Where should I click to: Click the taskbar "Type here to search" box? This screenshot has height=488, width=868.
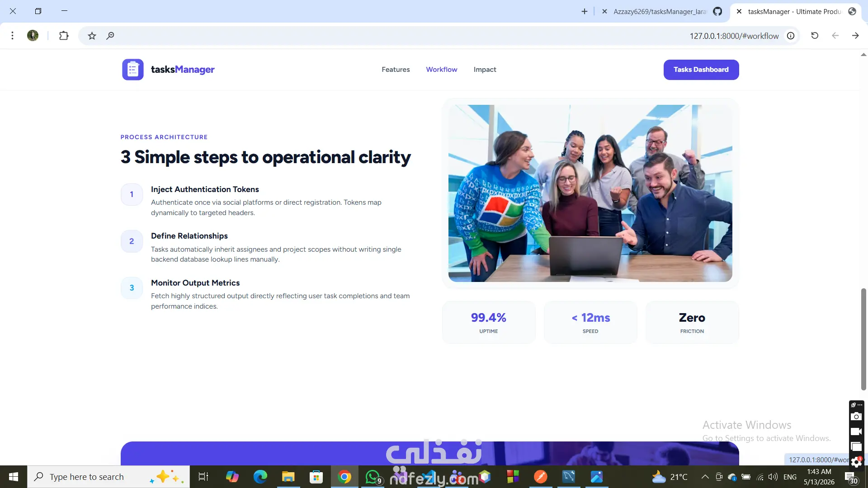click(108, 477)
